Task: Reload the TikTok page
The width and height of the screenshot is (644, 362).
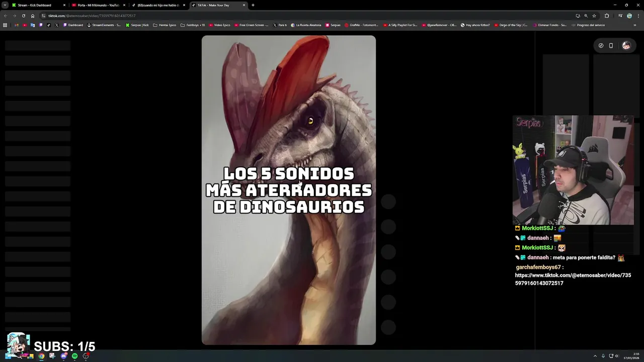Action: [x=23, y=16]
